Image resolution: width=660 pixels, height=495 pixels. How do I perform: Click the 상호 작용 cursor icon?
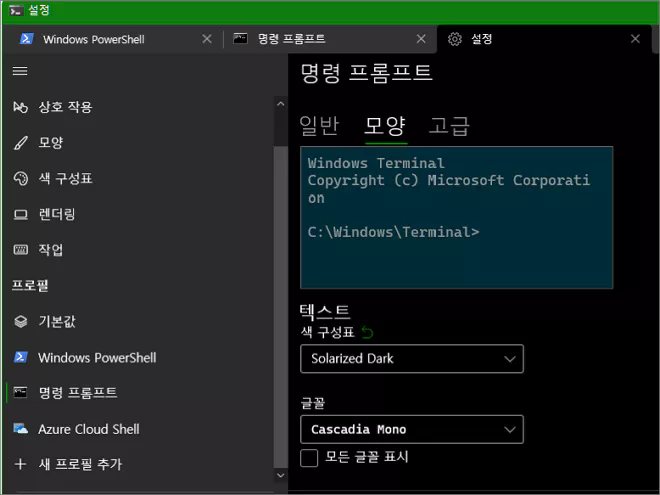coord(20,107)
